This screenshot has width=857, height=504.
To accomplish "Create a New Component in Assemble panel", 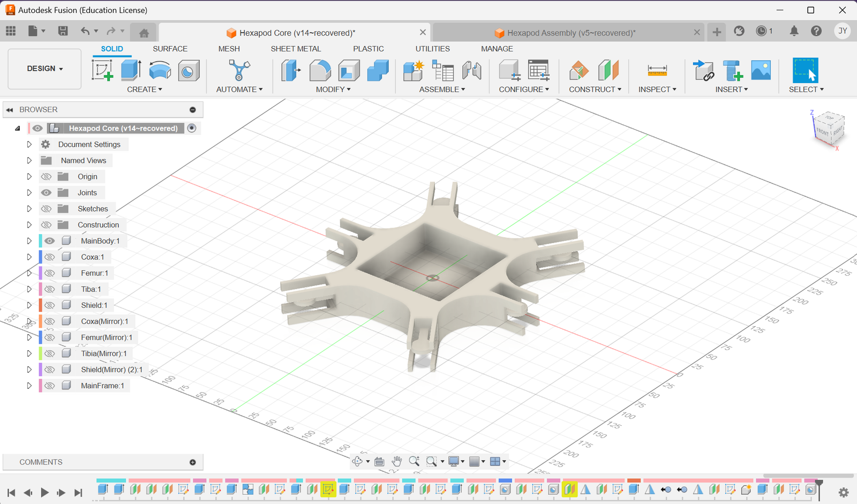I will pyautogui.click(x=412, y=70).
